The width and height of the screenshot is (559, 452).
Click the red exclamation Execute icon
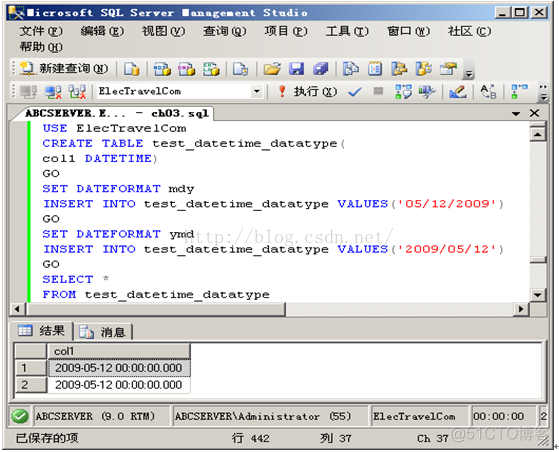[x=282, y=92]
